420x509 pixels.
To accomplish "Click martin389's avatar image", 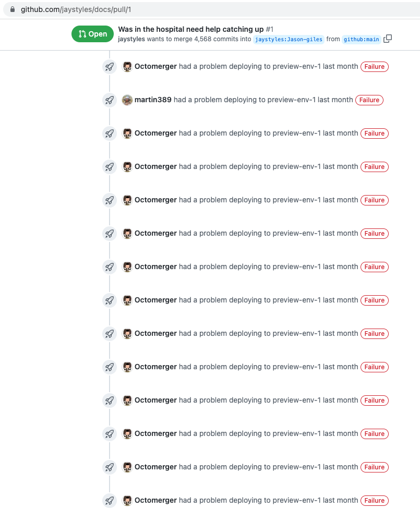I will [x=127, y=100].
